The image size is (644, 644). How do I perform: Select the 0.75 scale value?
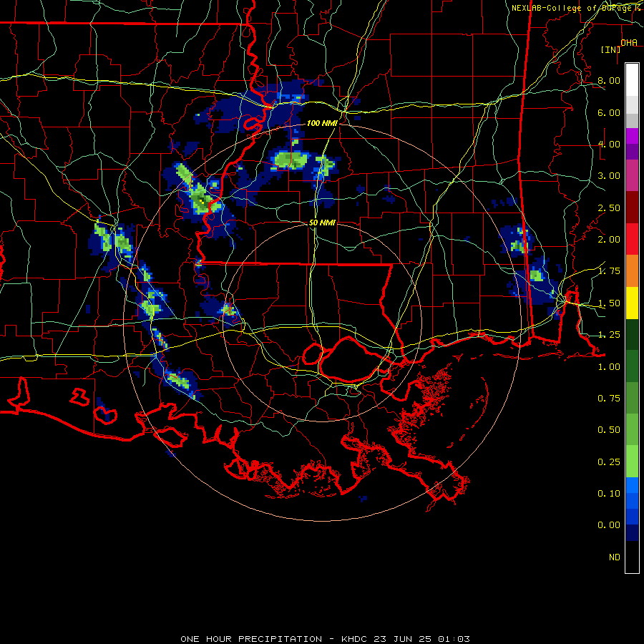609,399
